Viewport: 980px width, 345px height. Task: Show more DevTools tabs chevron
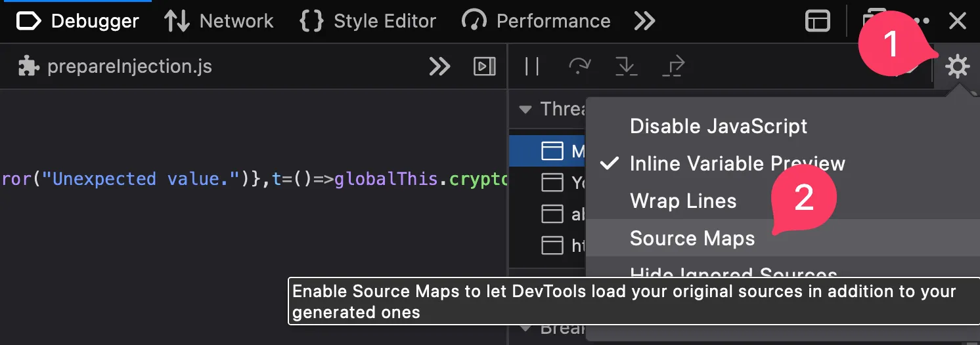644,21
